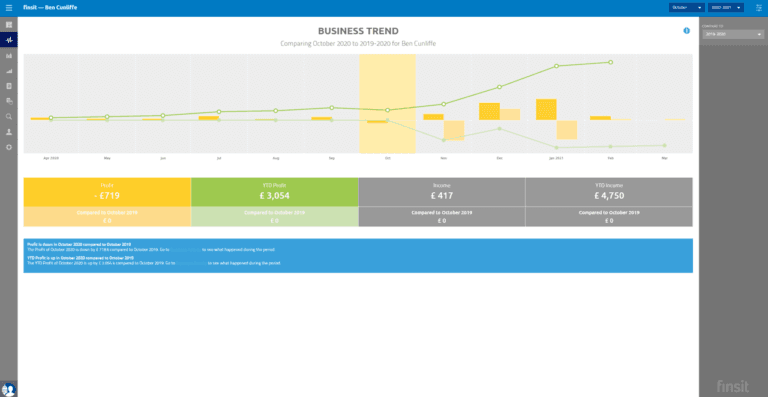Open the document report sidebar icon
768x397 pixels.
[x=9, y=86]
